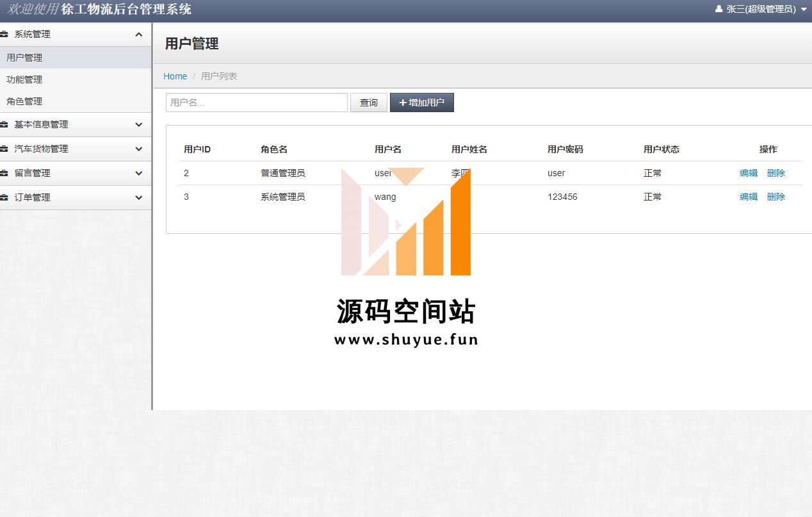The width and height of the screenshot is (812, 517).
Task: Click the 徐工物流后台管理系统 header title
Action: [x=126, y=9]
